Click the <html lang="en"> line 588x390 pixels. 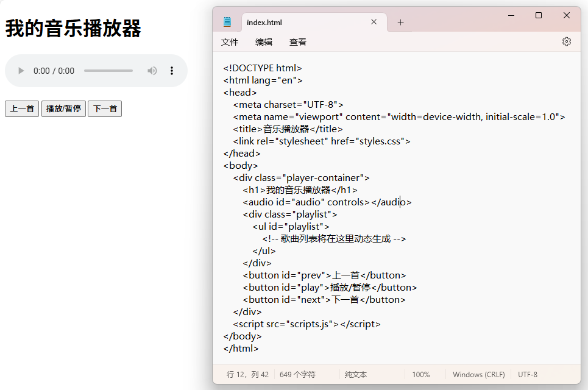pos(263,80)
